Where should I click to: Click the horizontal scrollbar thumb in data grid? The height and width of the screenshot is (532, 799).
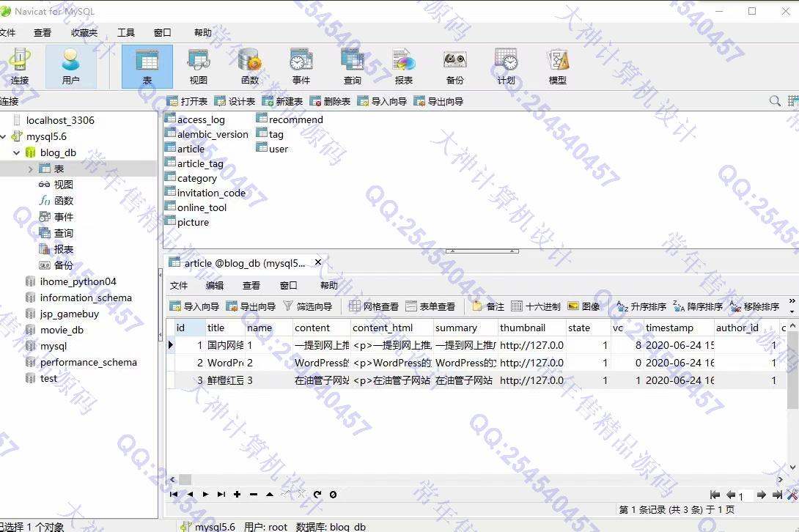tap(185, 479)
